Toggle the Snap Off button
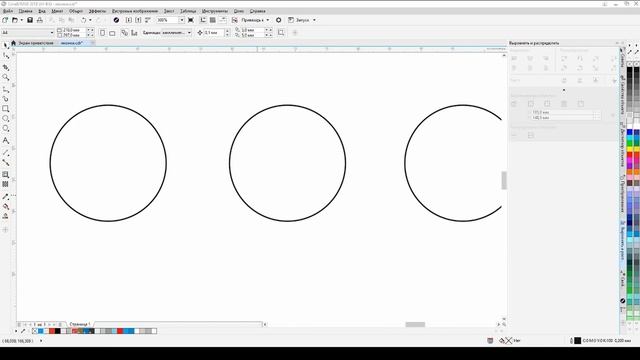Screen dimensions: 640x360 [x=235, y=20]
